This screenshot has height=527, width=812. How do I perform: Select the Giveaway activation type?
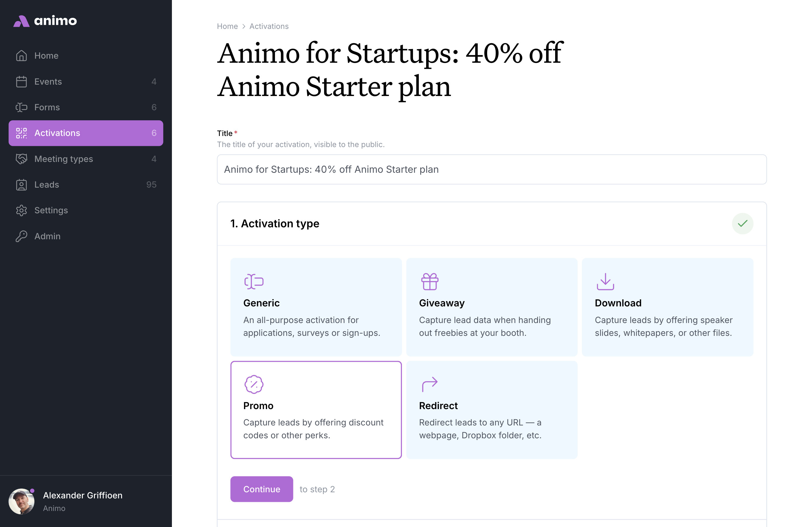click(492, 307)
